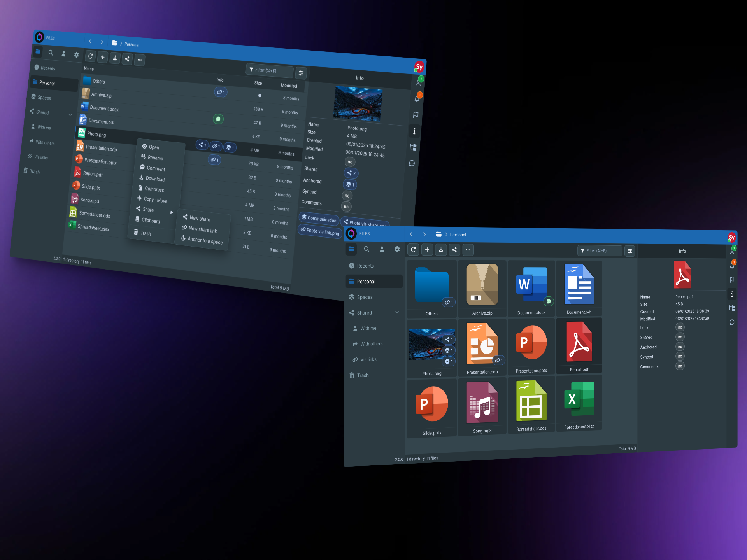Refresh the file list

pos(413,250)
